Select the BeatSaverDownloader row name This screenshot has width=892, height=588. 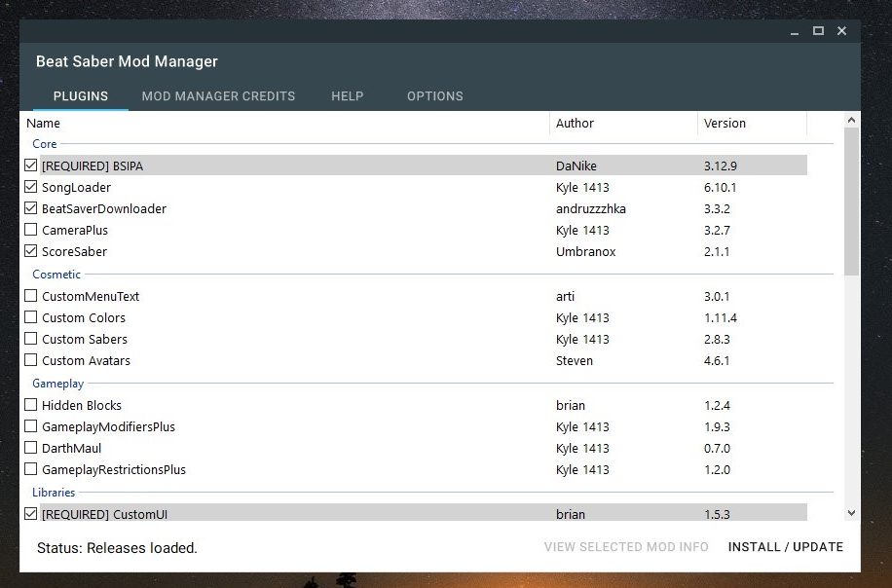104,208
